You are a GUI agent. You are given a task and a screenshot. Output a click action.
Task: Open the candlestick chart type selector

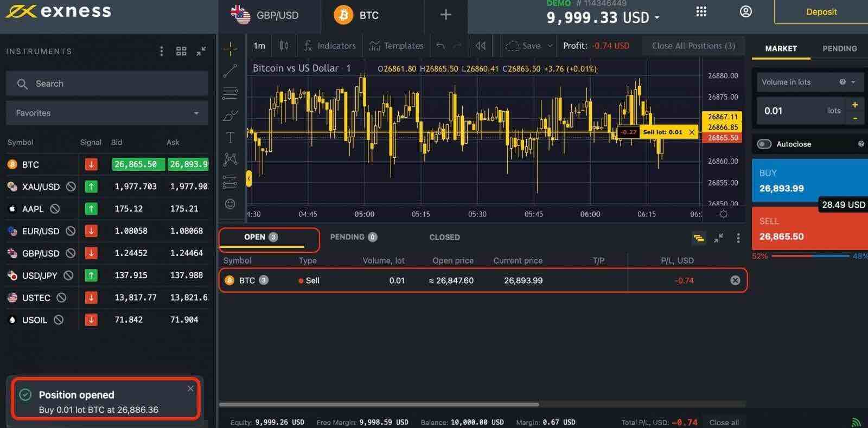[x=284, y=46]
